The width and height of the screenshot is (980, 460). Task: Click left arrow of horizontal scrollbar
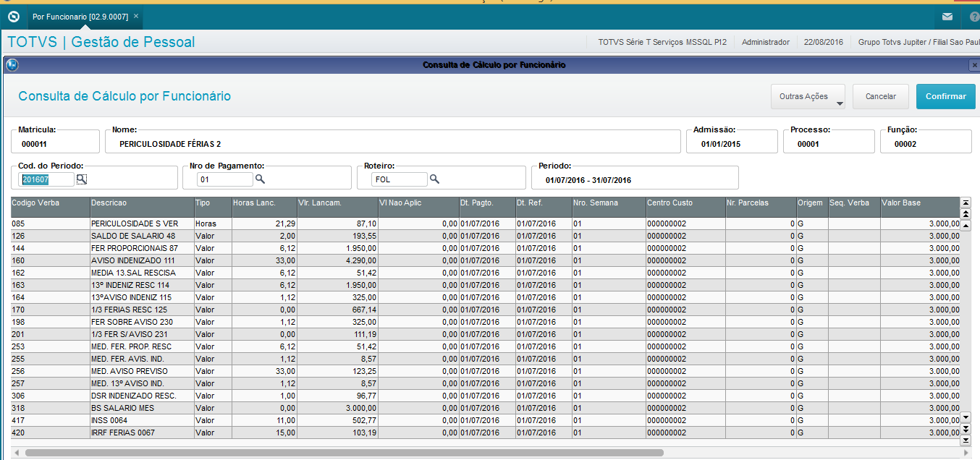tap(17, 453)
